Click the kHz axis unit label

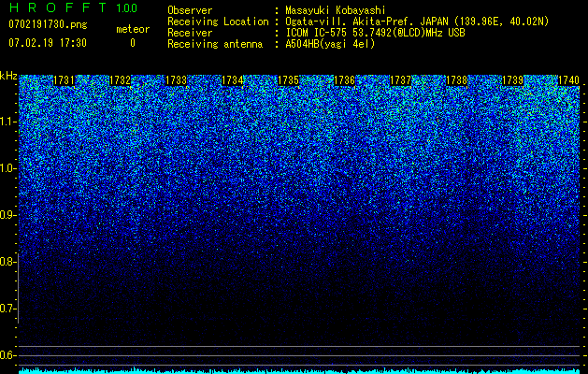tap(8, 76)
